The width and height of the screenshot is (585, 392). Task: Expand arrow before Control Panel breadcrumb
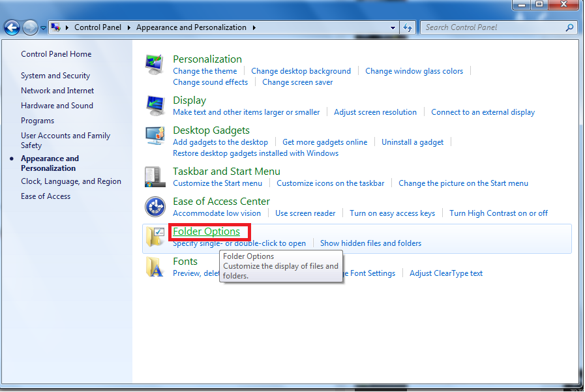tap(67, 27)
